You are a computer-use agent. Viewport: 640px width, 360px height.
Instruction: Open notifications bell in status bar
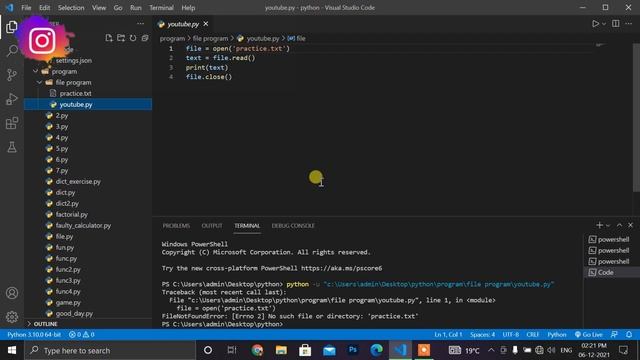click(x=629, y=335)
